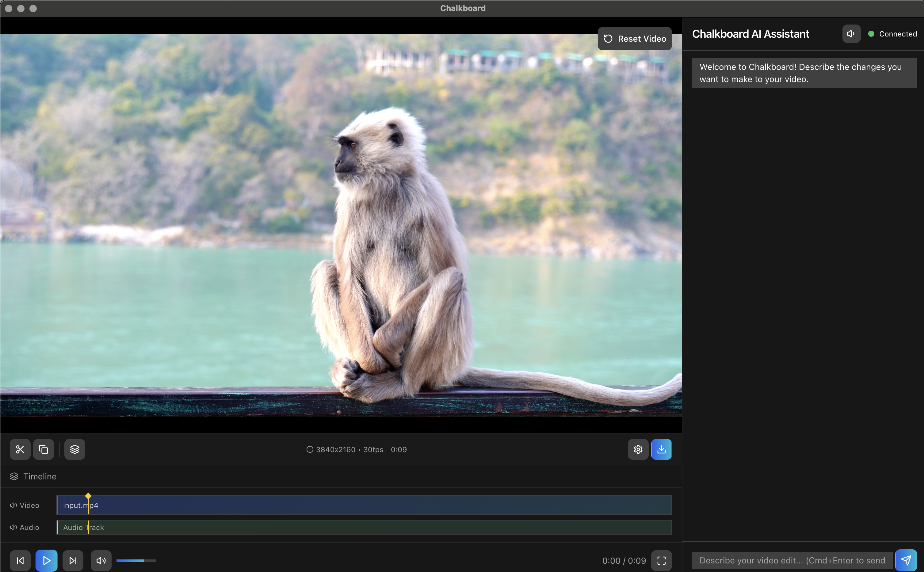Viewport: 924px width, 572px height.
Task: Click the scissors cut tool icon
Action: point(20,449)
